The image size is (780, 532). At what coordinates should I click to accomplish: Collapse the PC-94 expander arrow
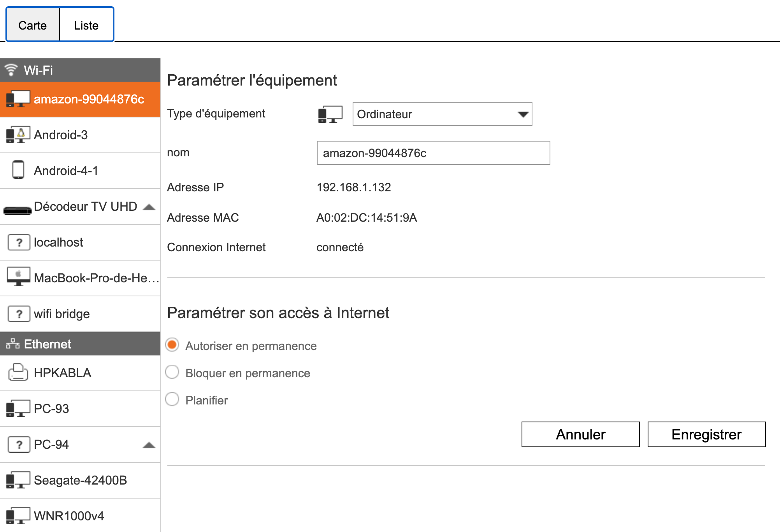(x=149, y=445)
